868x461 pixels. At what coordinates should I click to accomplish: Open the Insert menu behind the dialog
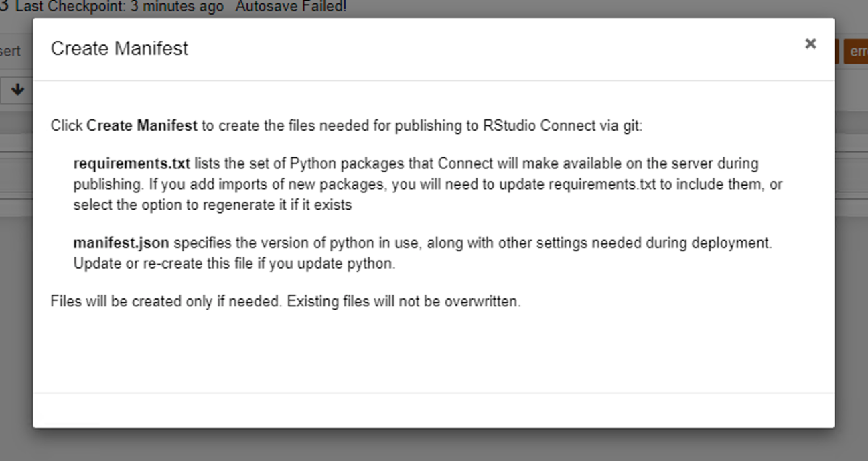point(9,51)
